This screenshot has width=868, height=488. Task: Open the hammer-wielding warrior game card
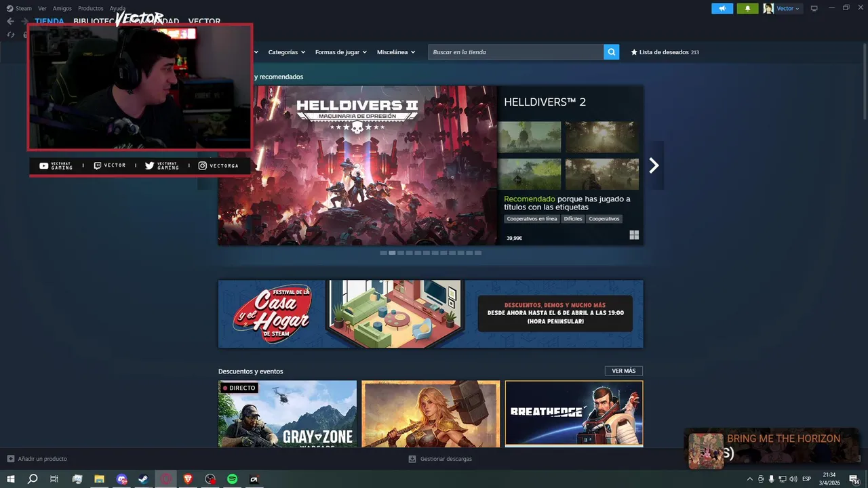pos(431,414)
